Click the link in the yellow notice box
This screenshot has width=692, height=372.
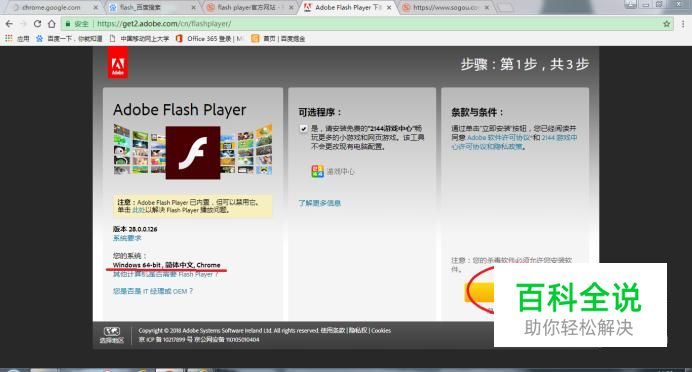click(138, 210)
